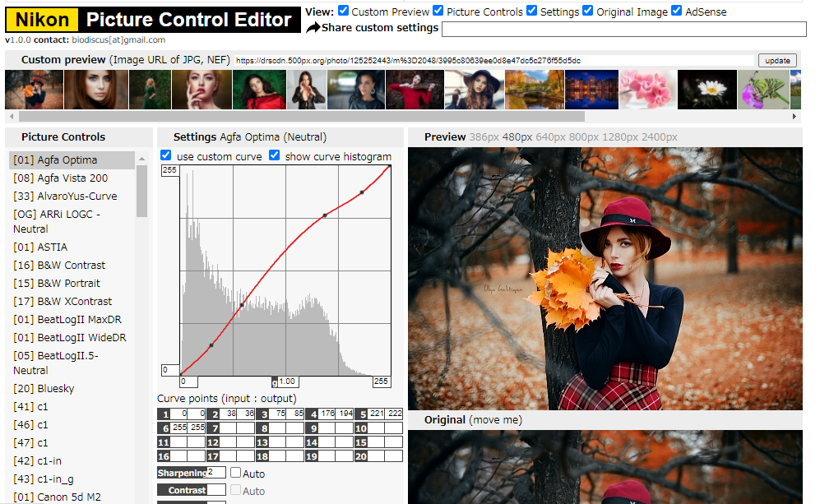Select [01] Agfa Optima picture control

(x=72, y=160)
